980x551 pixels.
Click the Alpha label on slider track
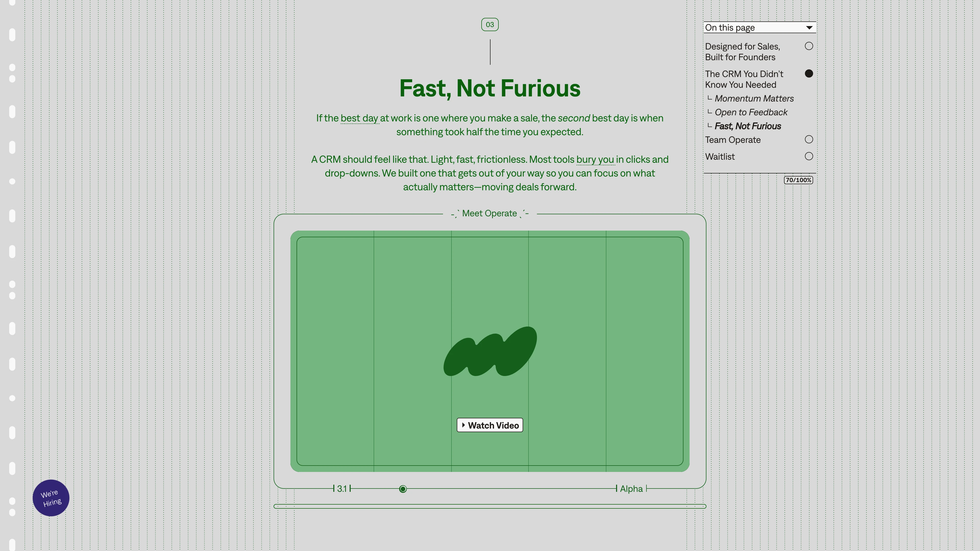pyautogui.click(x=631, y=489)
